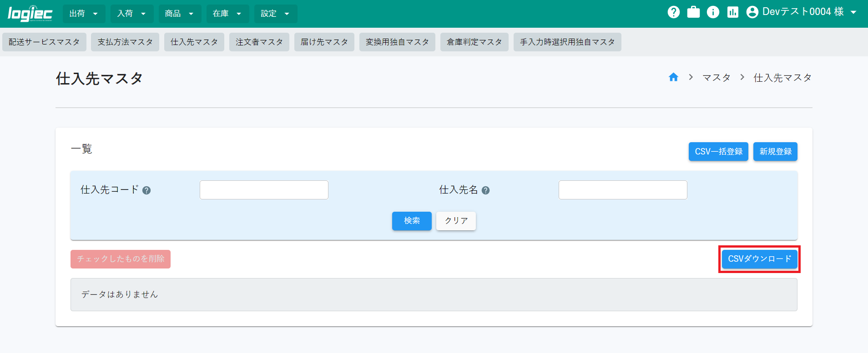Click the クリア button
Screen dimensions: 868x353
(456, 221)
